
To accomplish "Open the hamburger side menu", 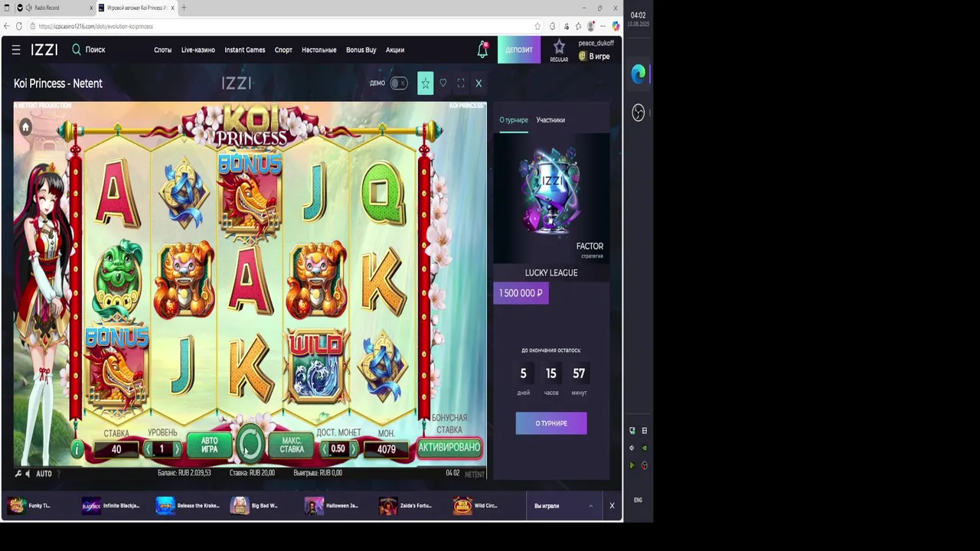I will [16, 50].
